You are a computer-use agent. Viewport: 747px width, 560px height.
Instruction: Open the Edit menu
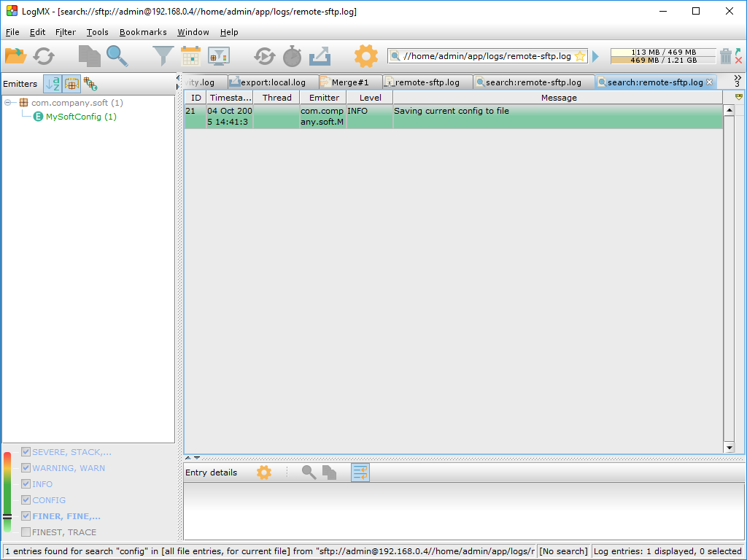click(x=37, y=32)
